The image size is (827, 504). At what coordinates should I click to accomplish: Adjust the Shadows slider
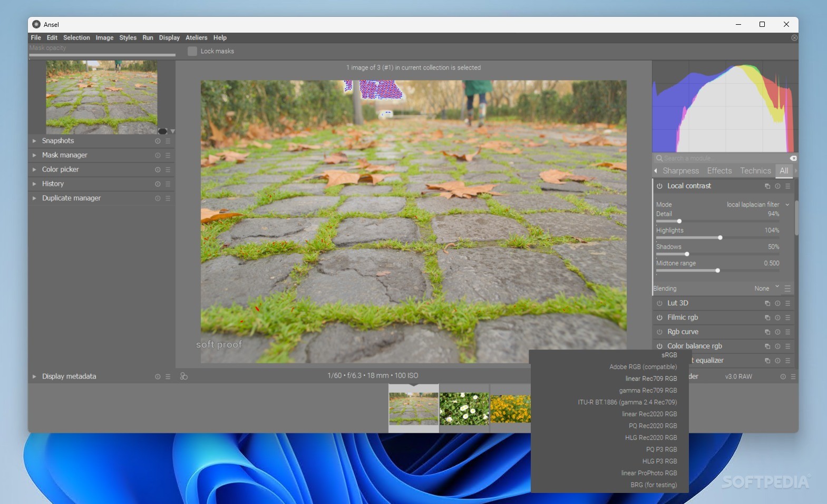tap(717, 254)
